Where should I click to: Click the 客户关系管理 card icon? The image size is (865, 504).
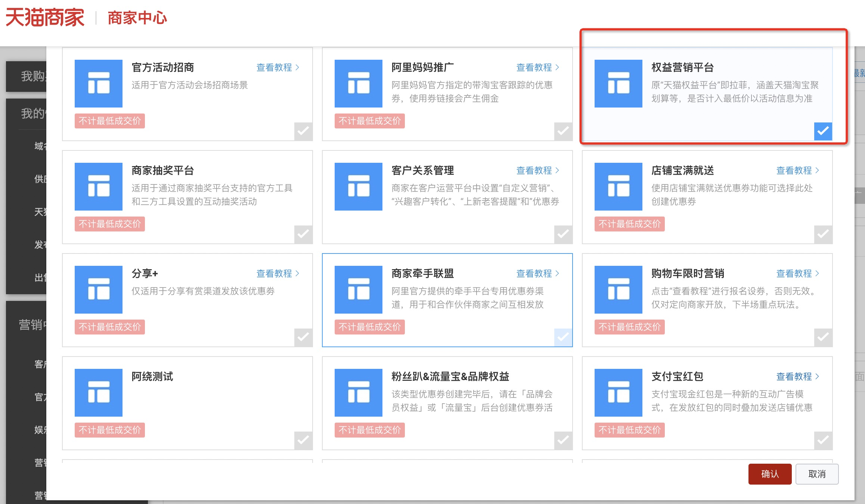359,187
